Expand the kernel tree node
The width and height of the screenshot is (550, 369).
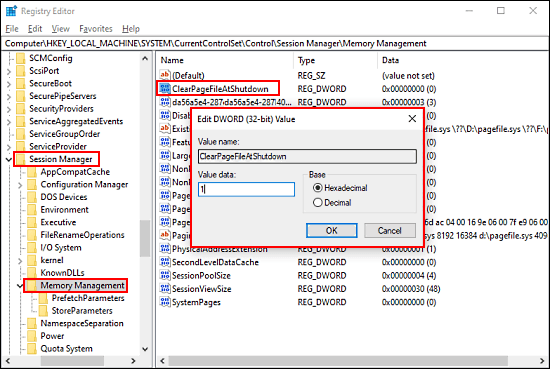pos(20,261)
